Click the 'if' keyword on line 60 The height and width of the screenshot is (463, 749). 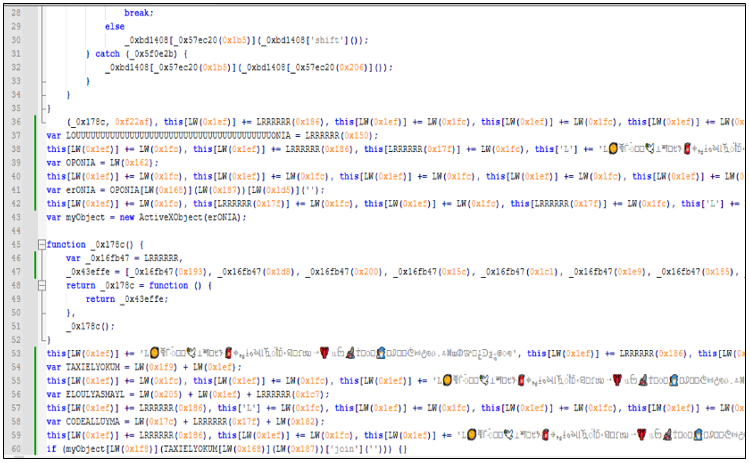click(51, 449)
